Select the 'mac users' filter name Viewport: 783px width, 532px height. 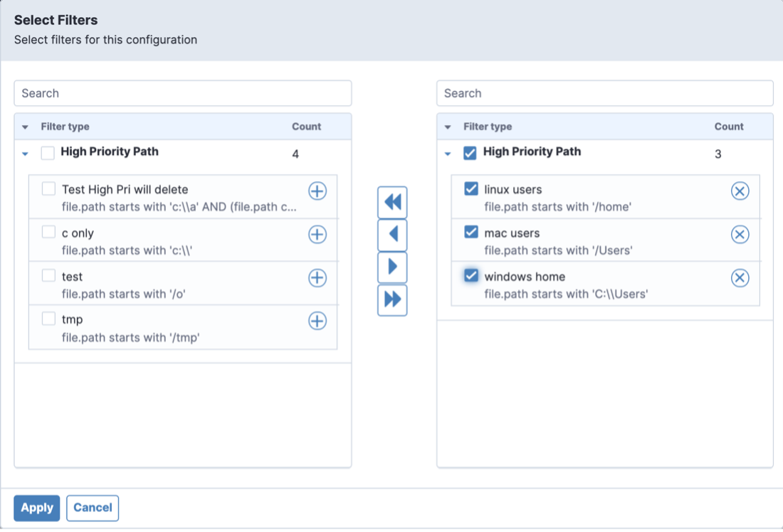click(512, 233)
